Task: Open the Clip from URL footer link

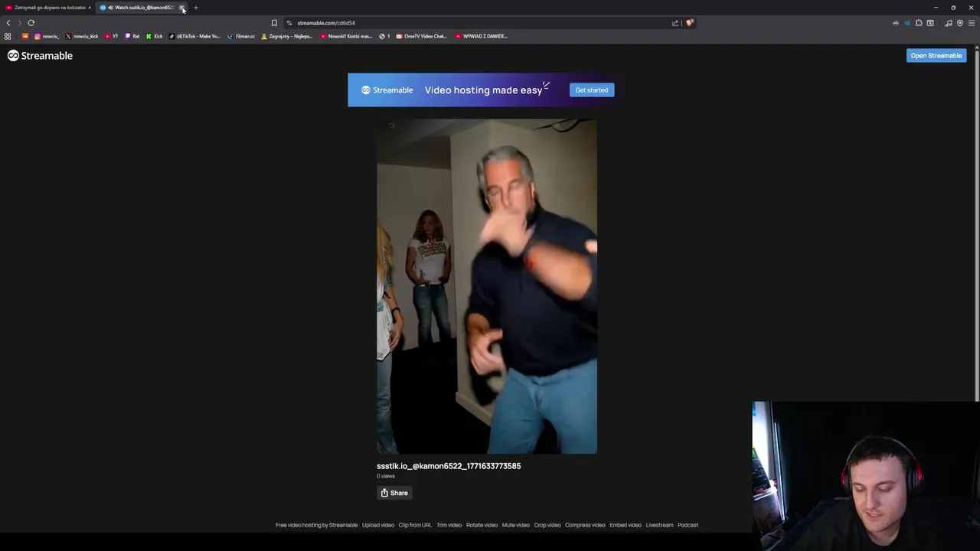Action: point(415,525)
